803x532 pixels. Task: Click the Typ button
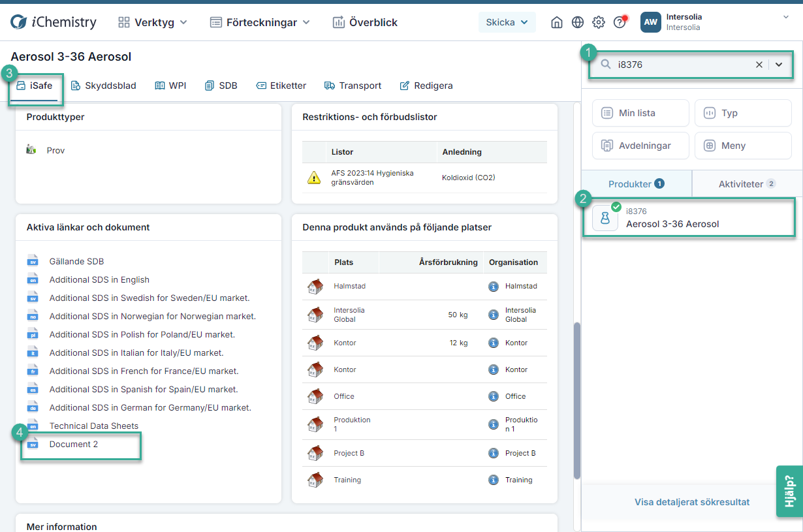point(743,113)
